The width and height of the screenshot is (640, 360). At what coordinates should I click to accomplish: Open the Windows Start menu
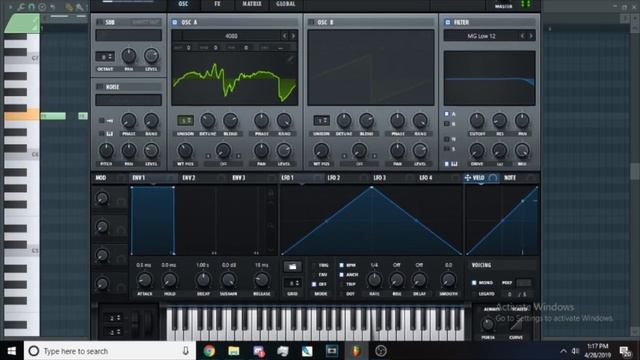pyautogui.click(x=12, y=351)
